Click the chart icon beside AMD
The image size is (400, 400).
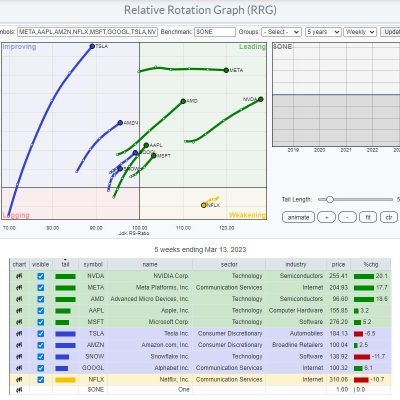[19, 299]
